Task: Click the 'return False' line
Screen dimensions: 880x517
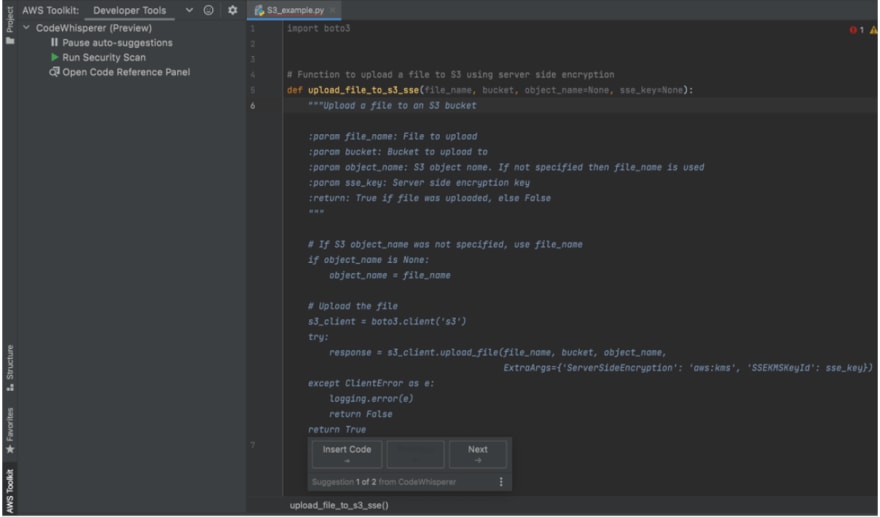Action: click(360, 414)
